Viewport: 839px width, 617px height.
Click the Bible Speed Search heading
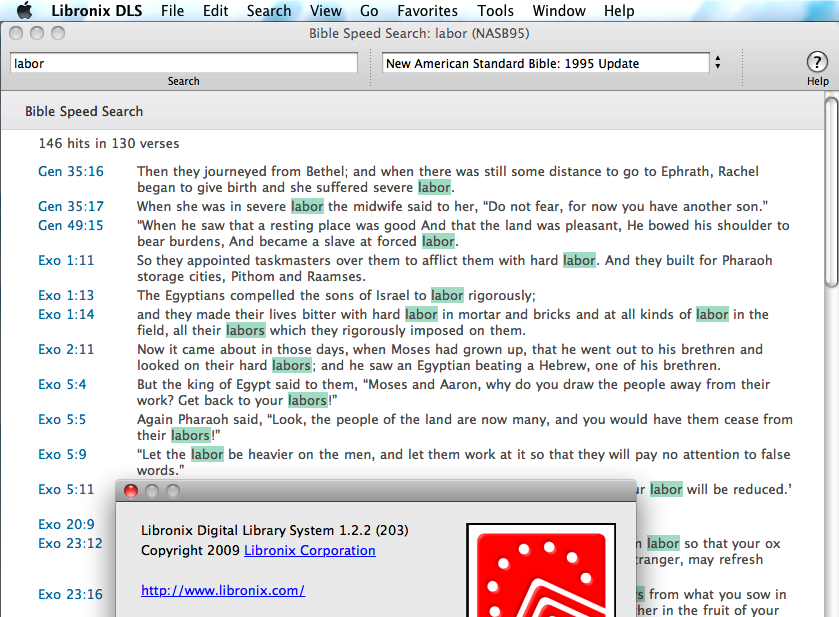(84, 111)
